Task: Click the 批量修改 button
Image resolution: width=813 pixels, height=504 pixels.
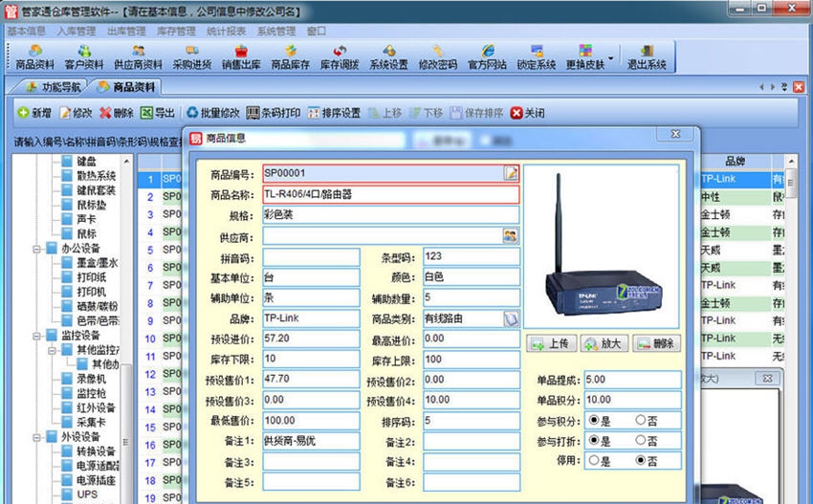Action: (213, 113)
